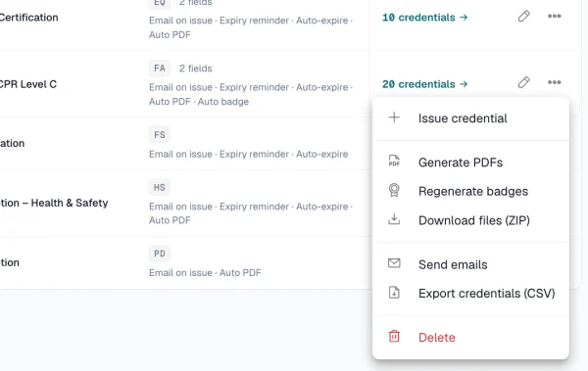Choose Export credentials (CSV)
Screen dimensions: 588x371
click(470, 293)
